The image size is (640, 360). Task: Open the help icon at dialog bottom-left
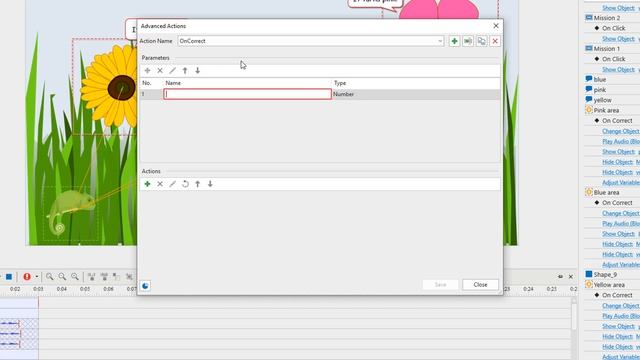pos(145,286)
